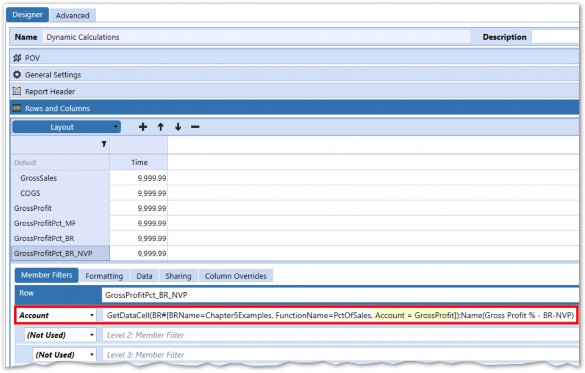Switch to the Designer tab

tap(27, 15)
